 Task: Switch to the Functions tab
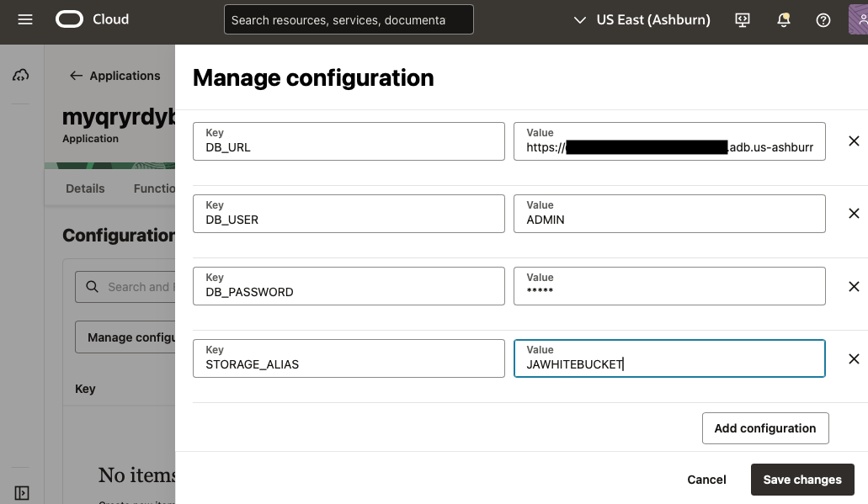tap(154, 188)
